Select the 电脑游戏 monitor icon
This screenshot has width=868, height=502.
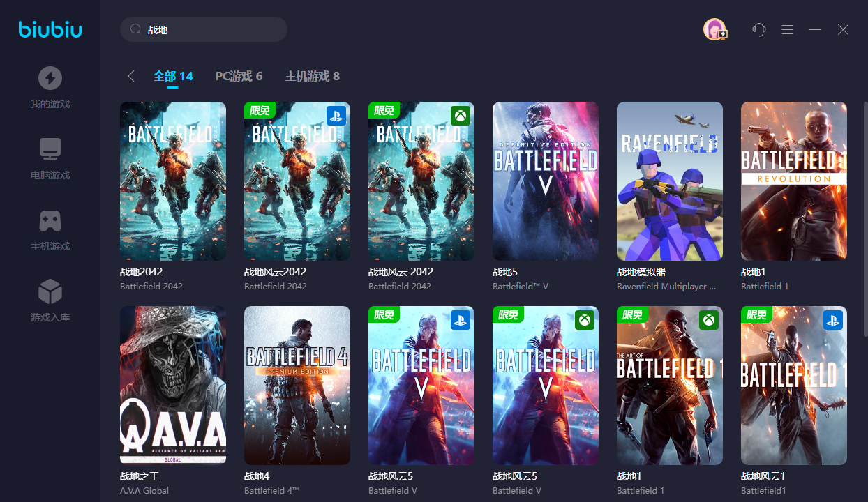point(50,149)
